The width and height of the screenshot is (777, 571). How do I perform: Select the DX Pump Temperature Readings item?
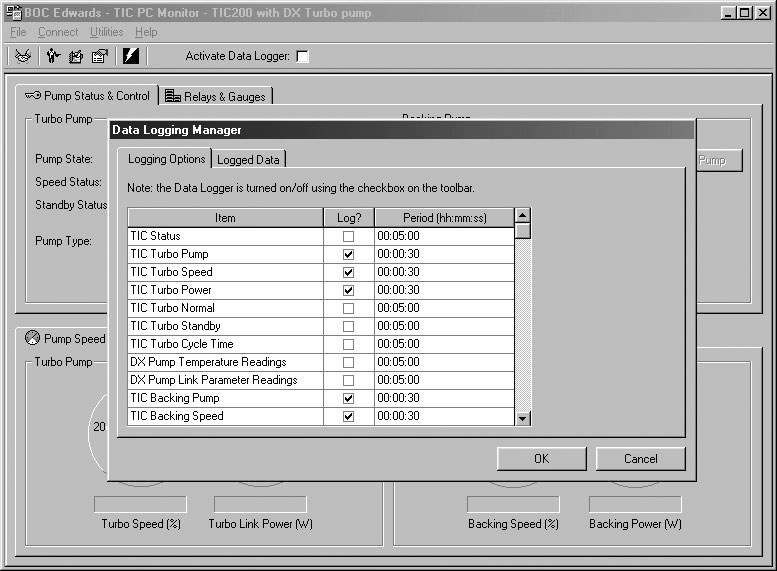pyautogui.click(x=225, y=362)
